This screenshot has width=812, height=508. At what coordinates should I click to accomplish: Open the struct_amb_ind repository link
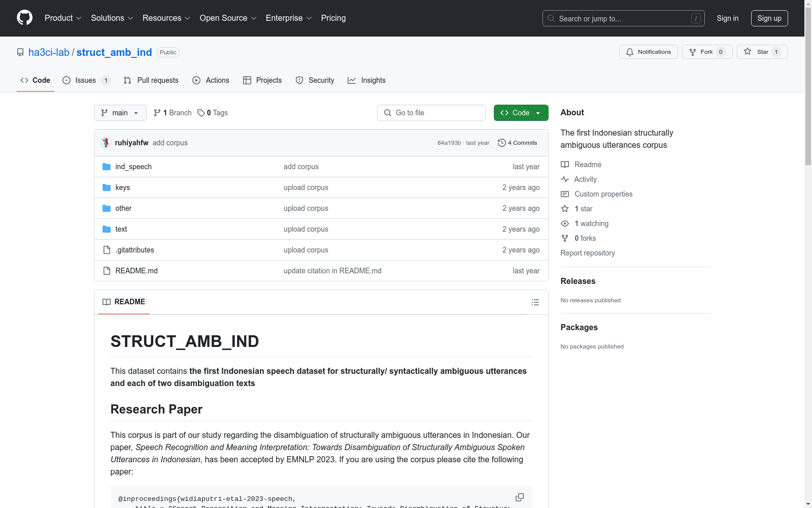(x=114, y=52)
